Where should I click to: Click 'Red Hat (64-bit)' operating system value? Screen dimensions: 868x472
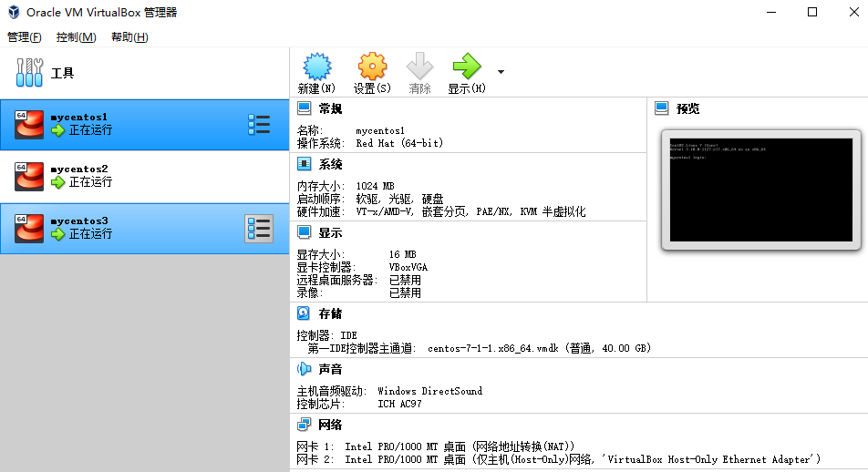pyautogui.click(x=399, y=143)
